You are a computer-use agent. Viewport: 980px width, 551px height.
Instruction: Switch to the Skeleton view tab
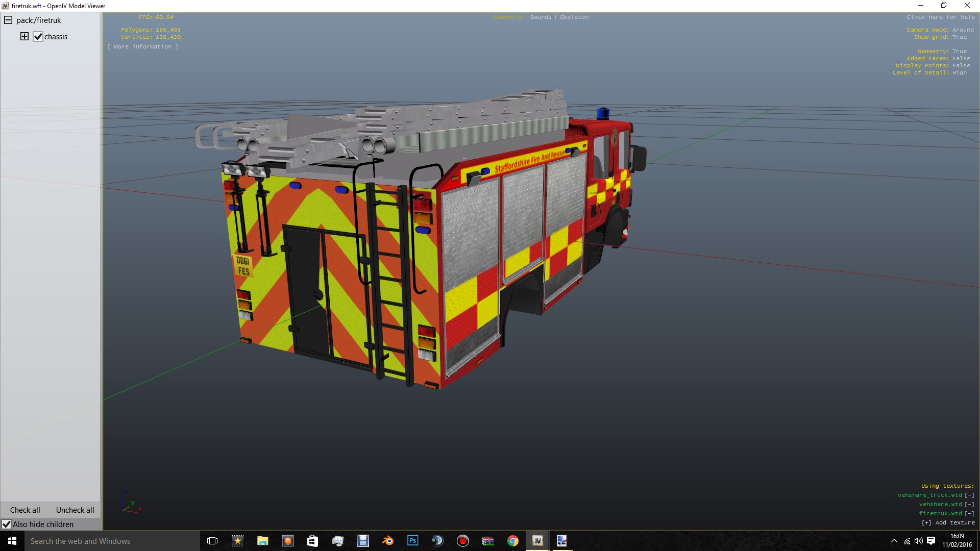[574, 17]
